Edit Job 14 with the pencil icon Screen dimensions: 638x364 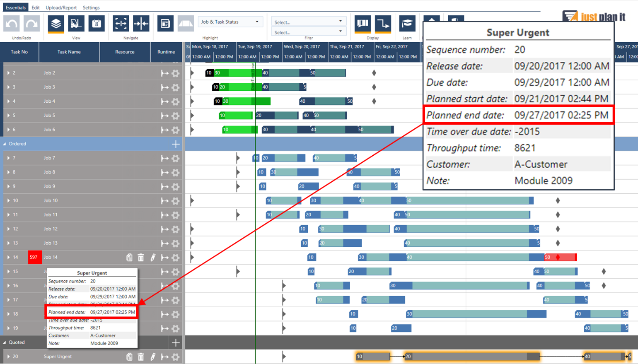[152, 258]
